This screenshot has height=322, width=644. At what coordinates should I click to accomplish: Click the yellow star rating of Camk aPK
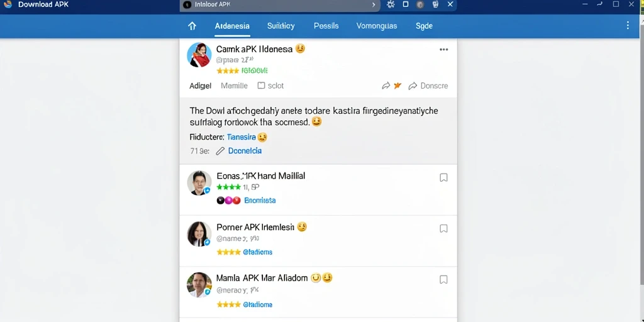click(228, 70)
